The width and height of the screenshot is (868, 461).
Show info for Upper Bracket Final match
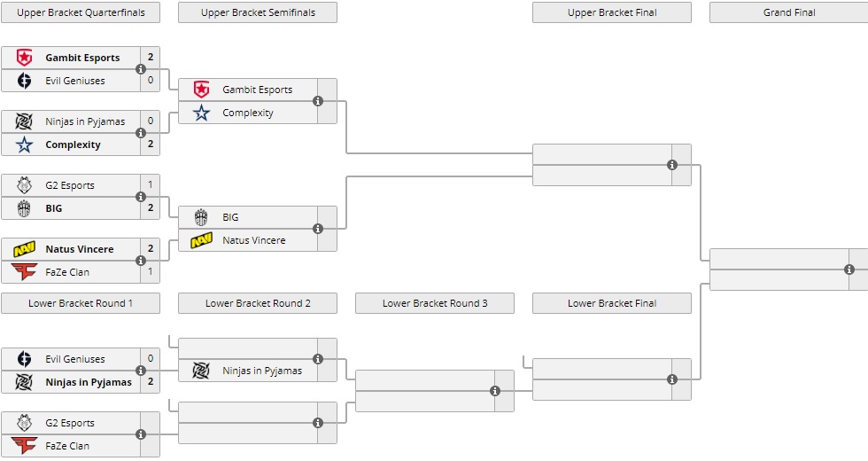coord(672,165)
